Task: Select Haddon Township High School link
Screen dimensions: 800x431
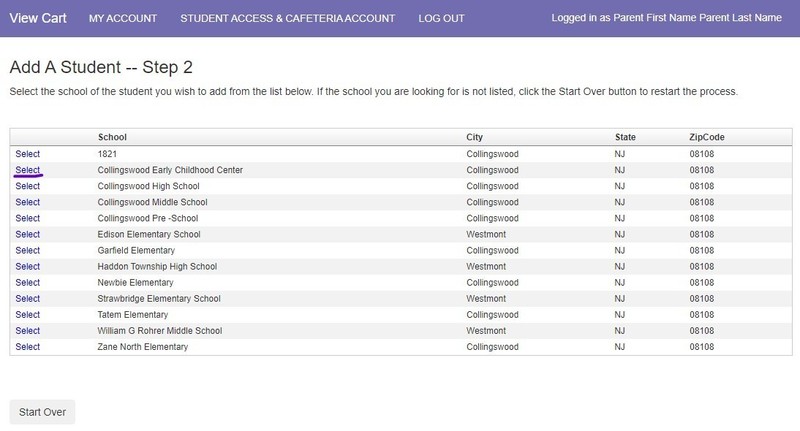Action: [x=28, y=266]
